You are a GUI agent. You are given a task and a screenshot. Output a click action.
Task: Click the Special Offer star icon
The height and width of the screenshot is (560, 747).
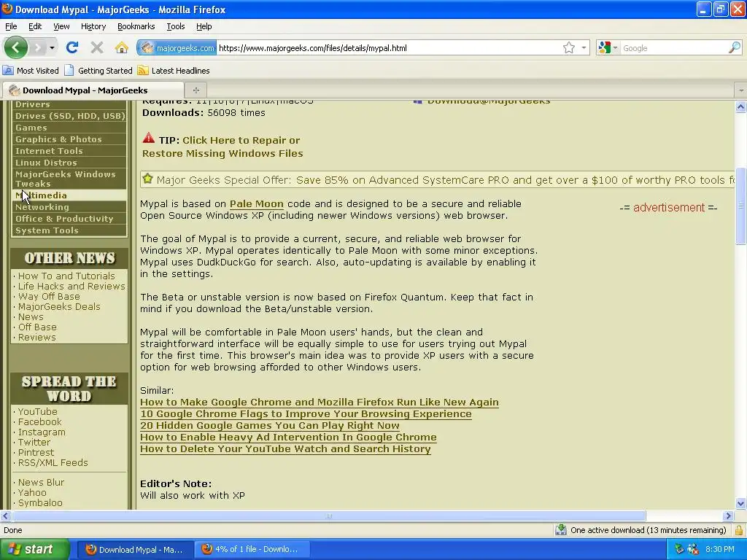(x=147, y=179)
